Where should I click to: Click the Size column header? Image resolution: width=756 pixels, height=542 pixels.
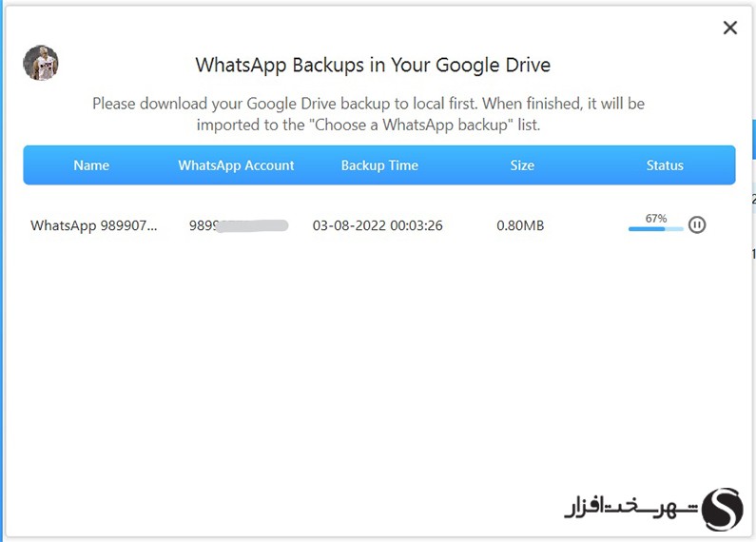click(522, 165)
